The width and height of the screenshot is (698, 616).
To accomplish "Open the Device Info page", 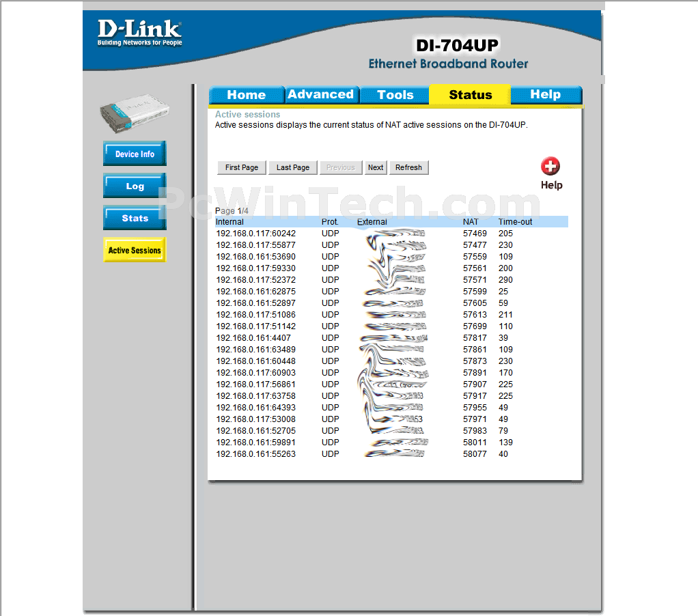I will coord(135,154).
